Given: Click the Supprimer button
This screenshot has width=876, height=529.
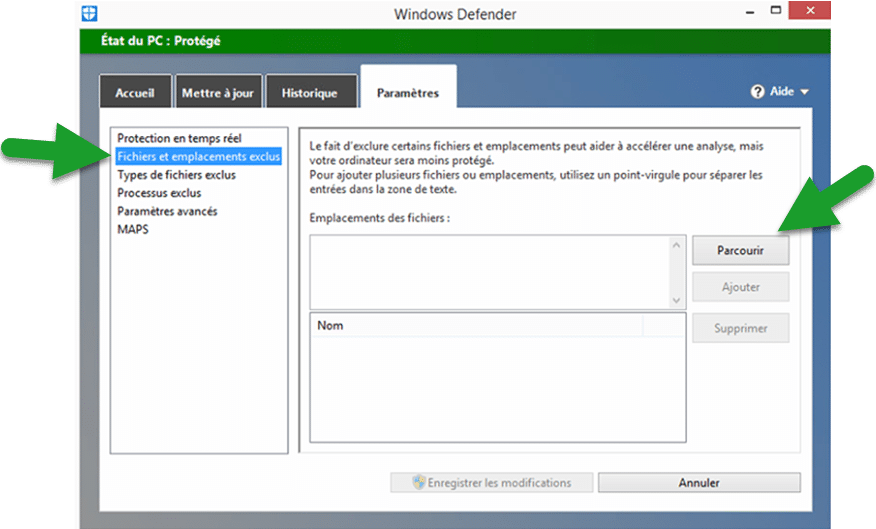Looking at the screenshot, I should [740, 328].
